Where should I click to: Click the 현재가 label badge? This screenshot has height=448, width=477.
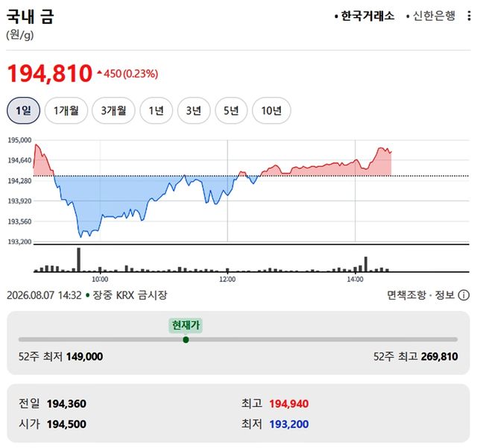186,325
